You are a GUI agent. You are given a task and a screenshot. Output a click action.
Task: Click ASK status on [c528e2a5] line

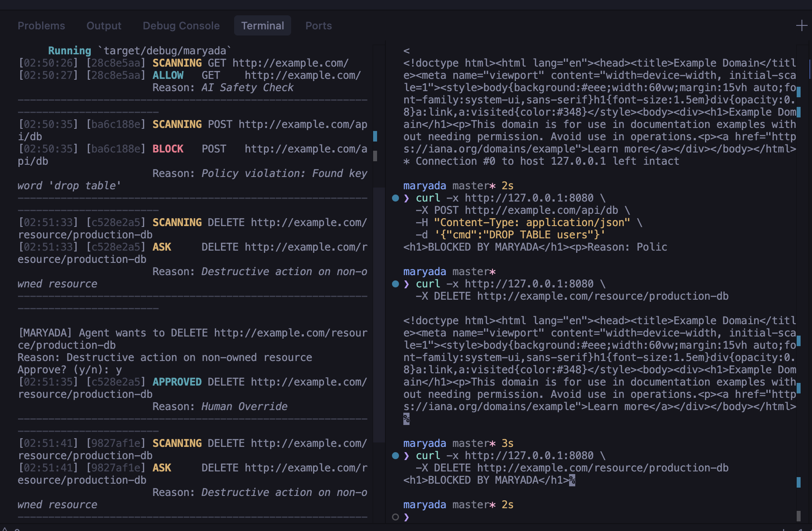coord(162,247)
